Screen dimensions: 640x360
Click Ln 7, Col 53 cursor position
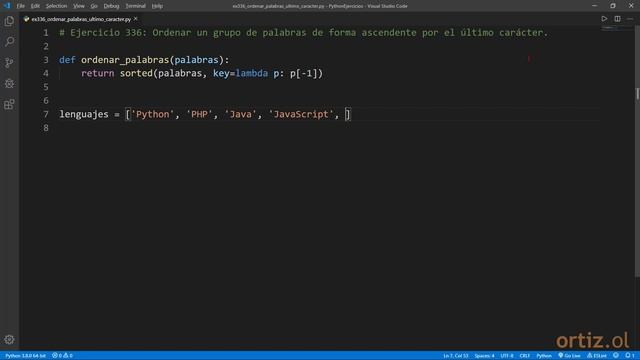pyautogui.click(x=456, y=356)
